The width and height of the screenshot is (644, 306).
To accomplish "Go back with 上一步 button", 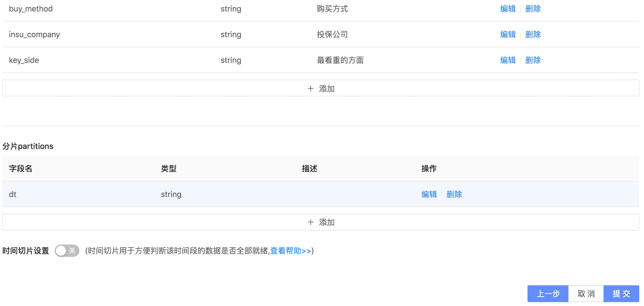I will pyautogui.click(x=548, y=294).
